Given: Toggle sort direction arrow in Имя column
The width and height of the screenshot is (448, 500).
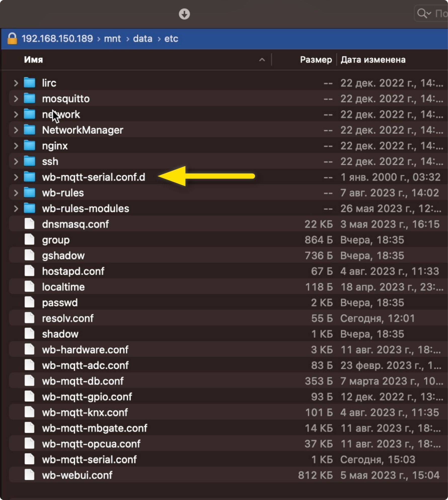Looking at the screenshot, I should (x=262, y=60).
